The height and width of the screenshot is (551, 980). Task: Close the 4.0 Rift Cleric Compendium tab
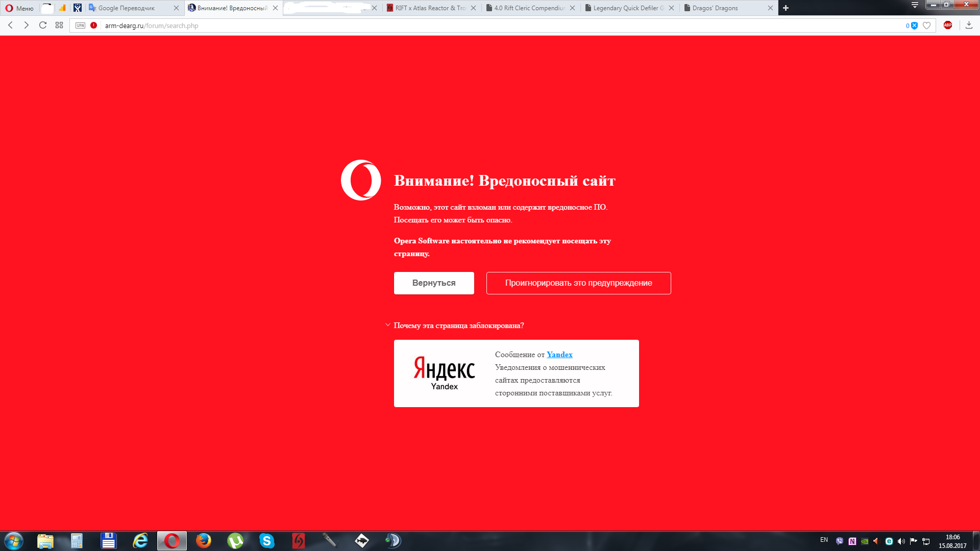click(573, 8)
